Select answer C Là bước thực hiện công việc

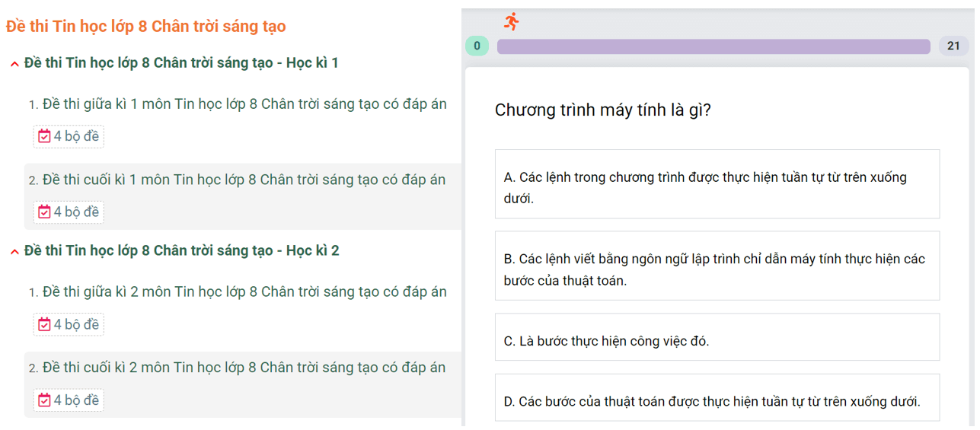717,337
